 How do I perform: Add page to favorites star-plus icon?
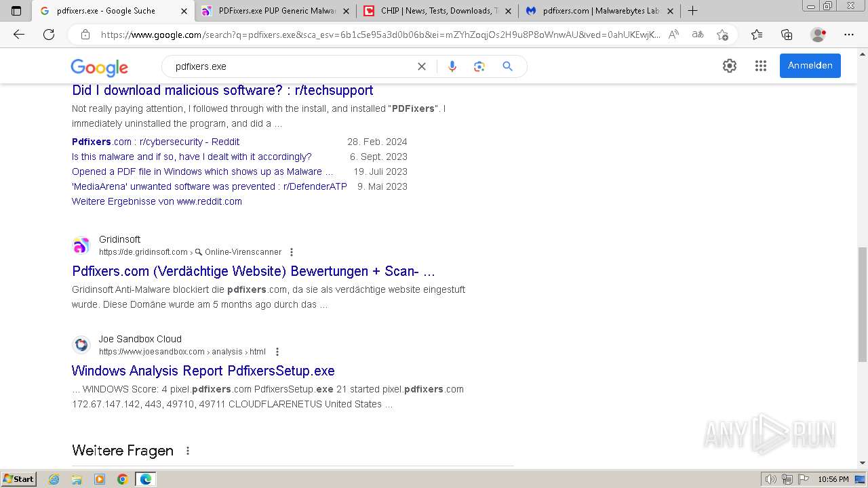coord(722,35)
